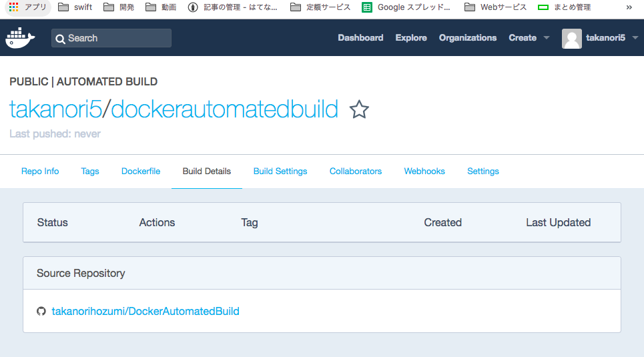The image size is (644, 357).
Task: Open the 記事の管理 - はてな bookmark
Action: pyautogui.click(x=232, y=7)
